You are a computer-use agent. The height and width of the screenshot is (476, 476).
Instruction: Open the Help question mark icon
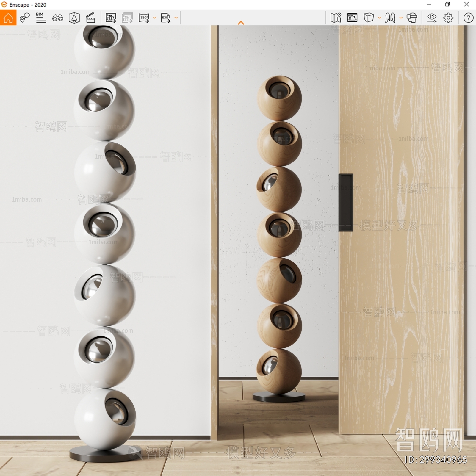468,18
